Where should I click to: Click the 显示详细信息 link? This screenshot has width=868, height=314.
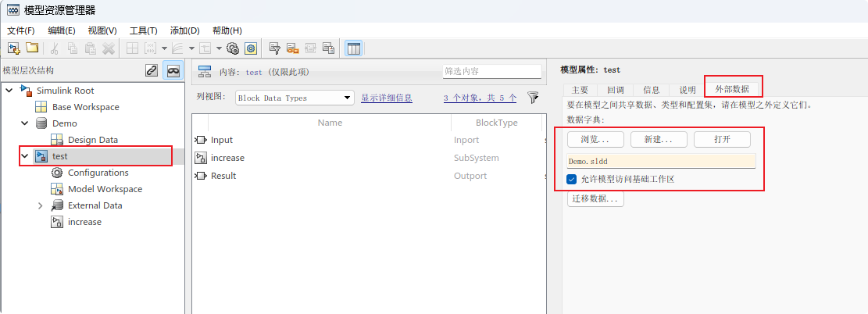(386, 98)
